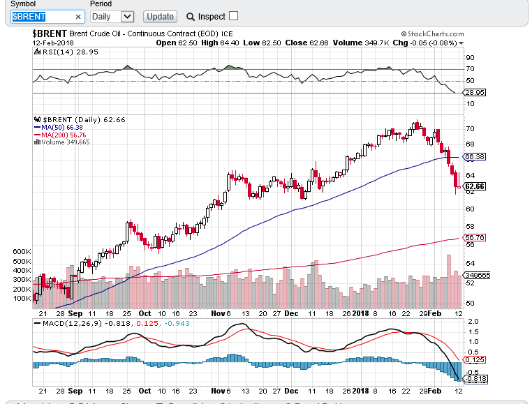The image size is (532, 404).
Task: Click the MACD(12,26,9) legend label
Action: 73,323
